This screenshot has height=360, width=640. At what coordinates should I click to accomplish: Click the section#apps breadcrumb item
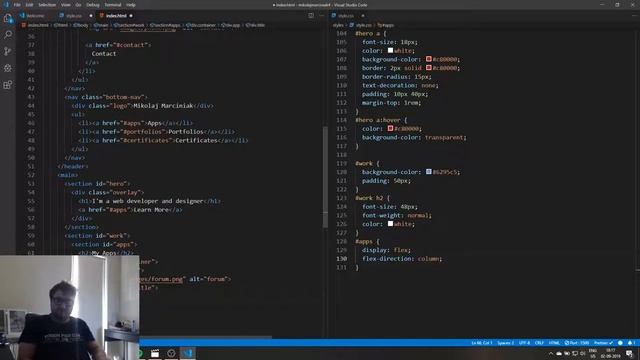(165, 25)
